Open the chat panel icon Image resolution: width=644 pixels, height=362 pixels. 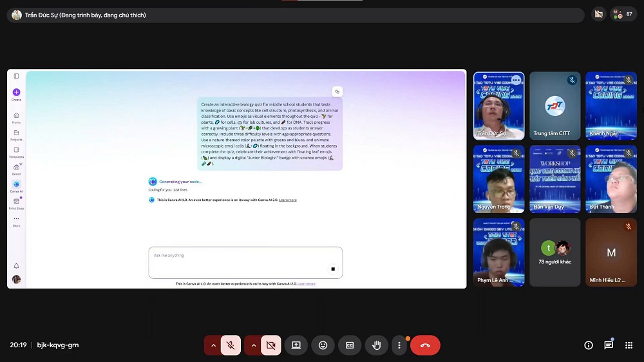tap(609, 345)
